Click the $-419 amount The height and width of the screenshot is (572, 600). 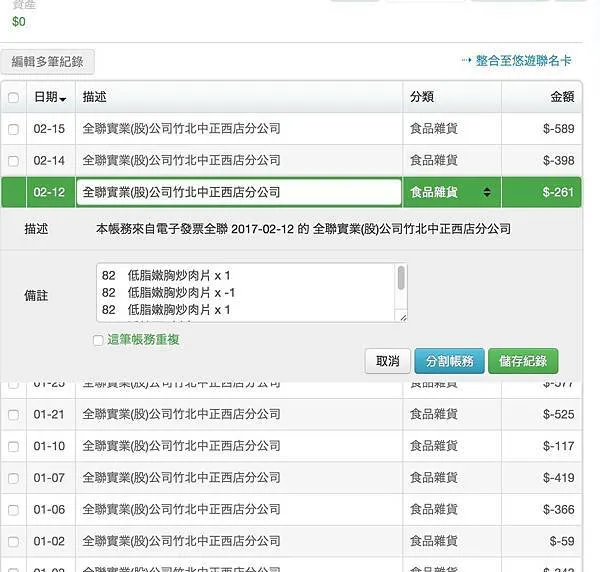tap(558, 478)
